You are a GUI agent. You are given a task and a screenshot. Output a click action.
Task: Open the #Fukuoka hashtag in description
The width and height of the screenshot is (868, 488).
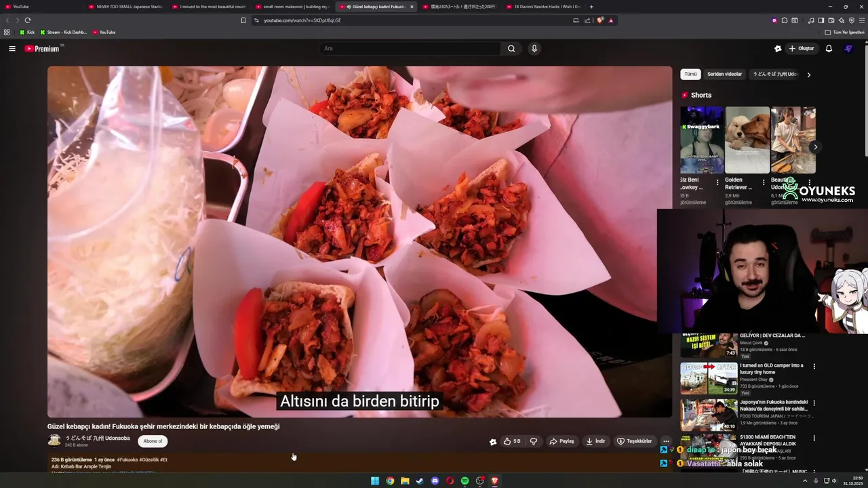pos(127,460)
